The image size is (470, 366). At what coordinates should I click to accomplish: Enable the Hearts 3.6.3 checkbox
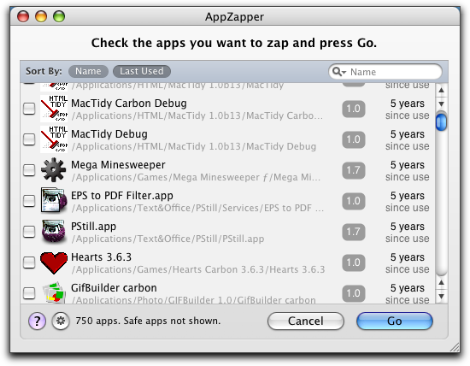point(29,262)
